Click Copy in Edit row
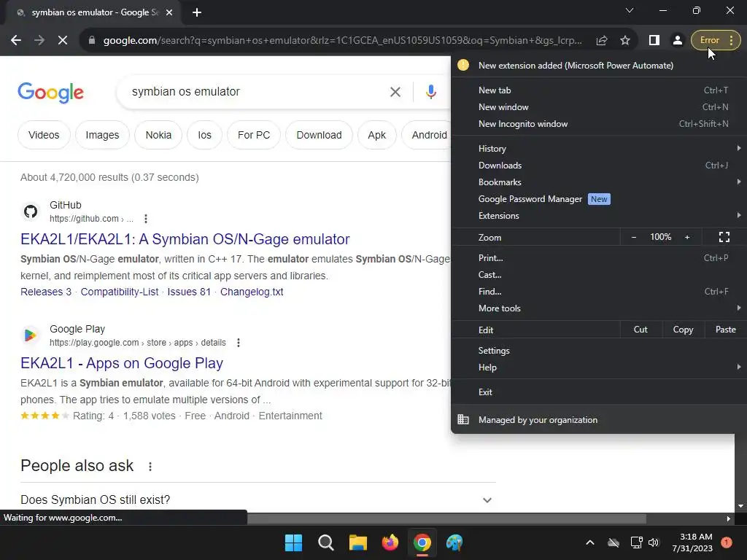Viewport: 747px width, 560px height. [683, 330]
